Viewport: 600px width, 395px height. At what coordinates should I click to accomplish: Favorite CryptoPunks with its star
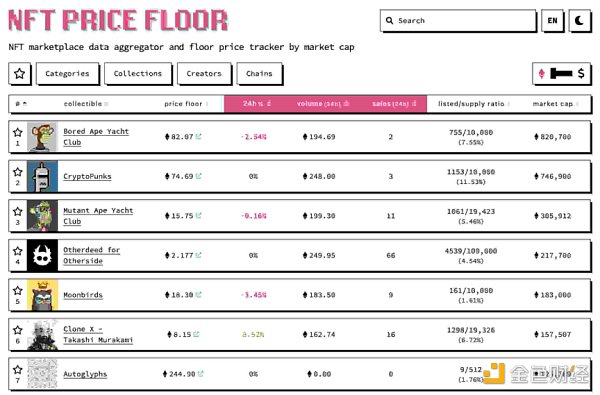click(x=18, y=172)
